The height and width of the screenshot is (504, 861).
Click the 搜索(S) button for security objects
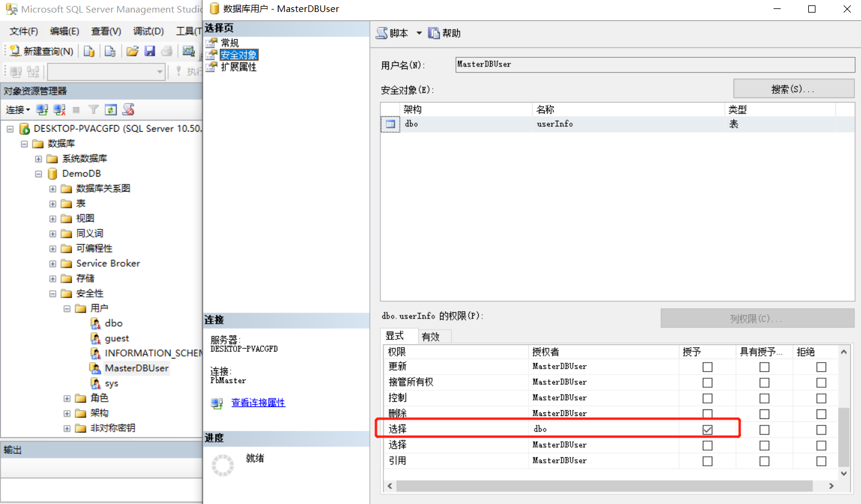click(x=793, y=88)
